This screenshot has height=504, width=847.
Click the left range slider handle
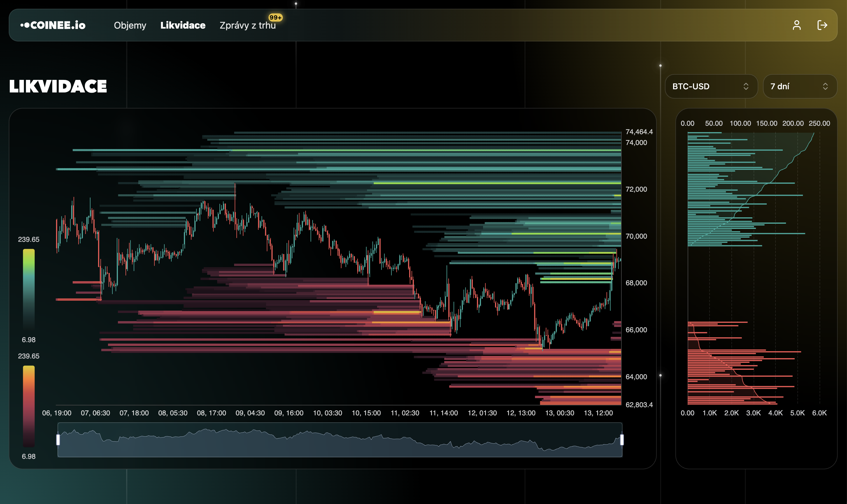(58, 440)
